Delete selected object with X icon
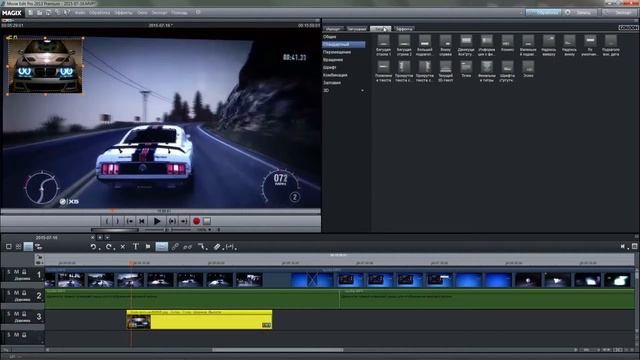Image resolution: width=640 pixels, height=360 pixels. pyautogui.click(x=123, y=247)
